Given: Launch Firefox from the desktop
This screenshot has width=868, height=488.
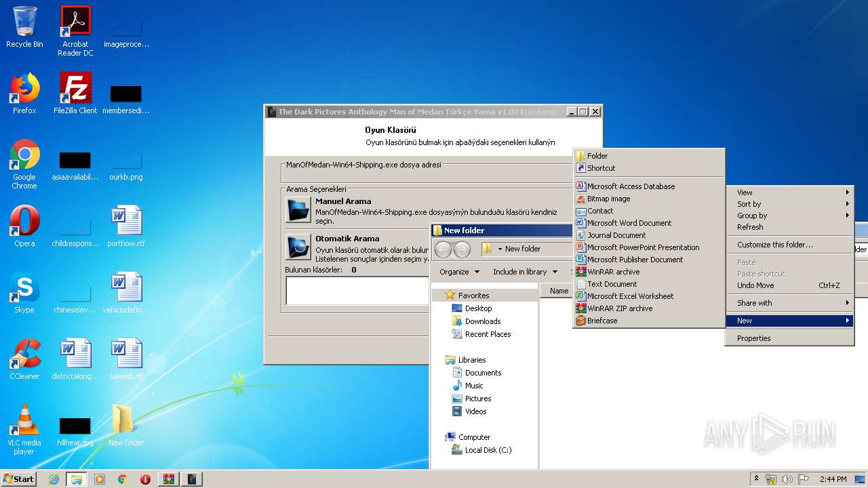Looking at the screenshot, I should tap(24, 93).
